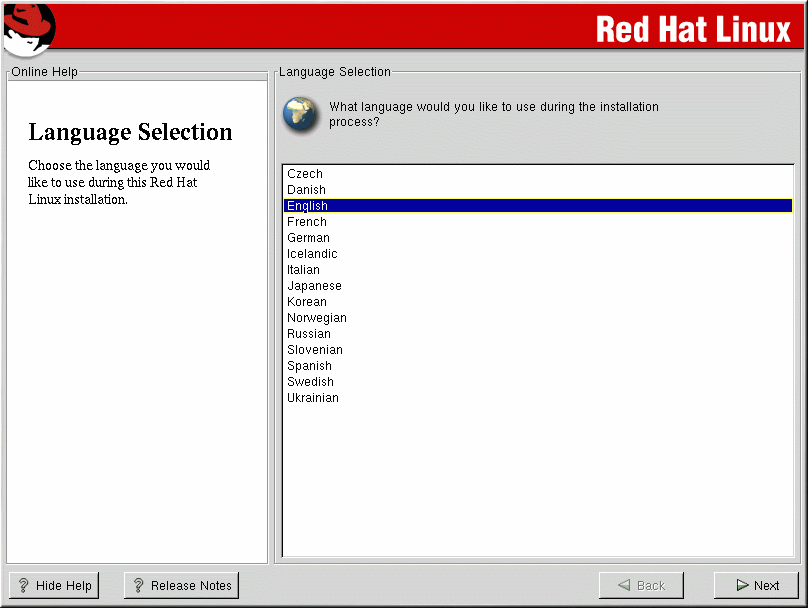
Task: Select Spanish as the installation language
Action: (x=309, y=366)
